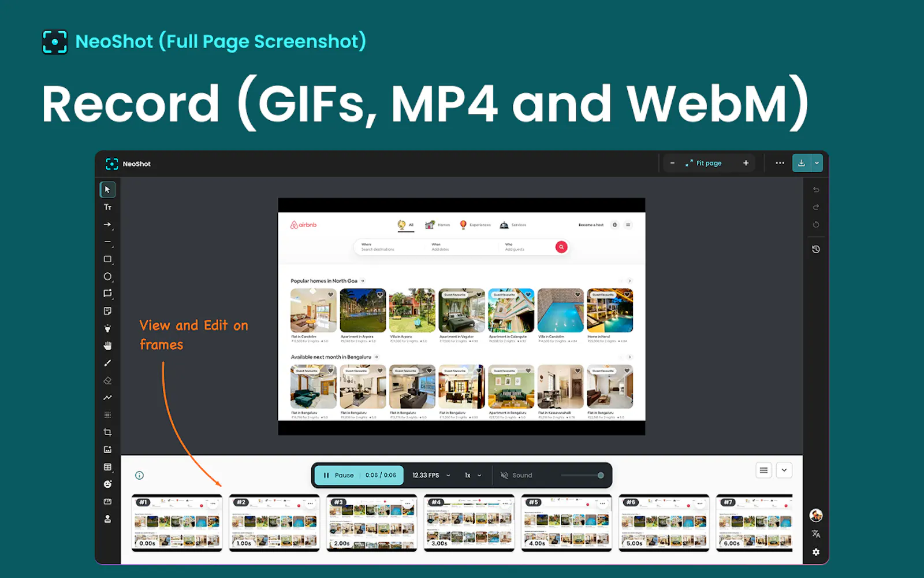Screen dimensions: 924x578
Task: Select the spotlight highlight tool
Action: coord(107,328)
